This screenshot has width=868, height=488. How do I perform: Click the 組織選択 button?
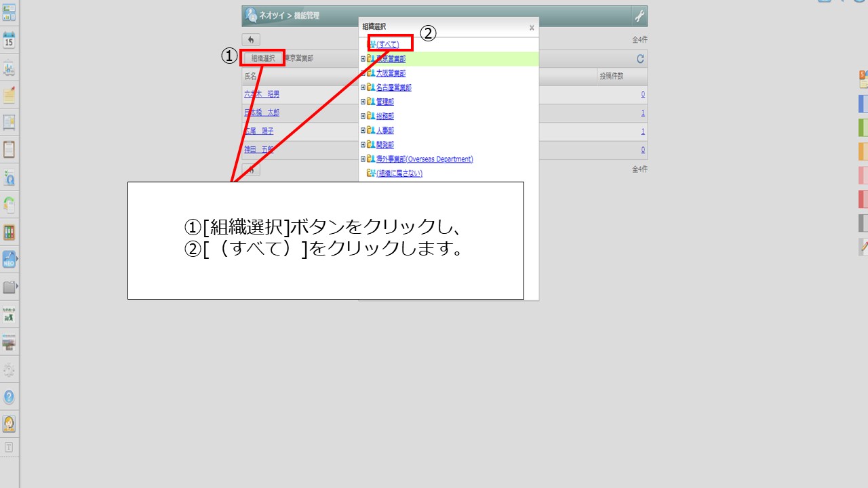[263, 58]
